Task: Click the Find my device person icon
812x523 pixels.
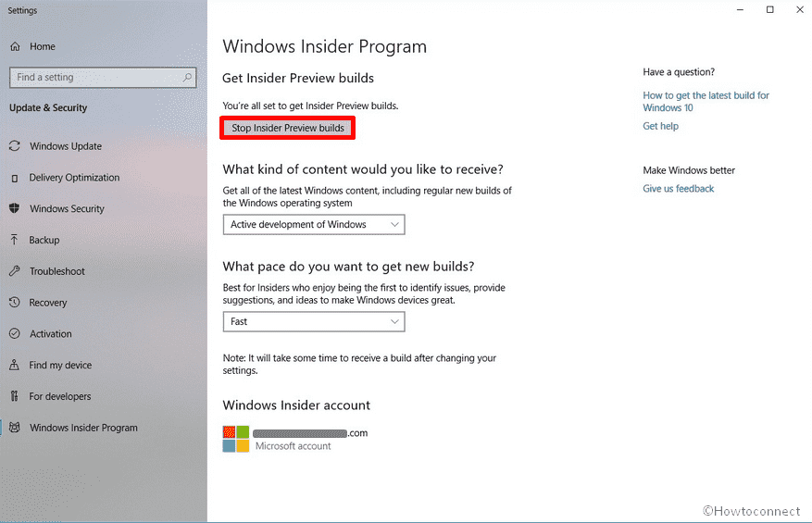Action: (15, 365)
